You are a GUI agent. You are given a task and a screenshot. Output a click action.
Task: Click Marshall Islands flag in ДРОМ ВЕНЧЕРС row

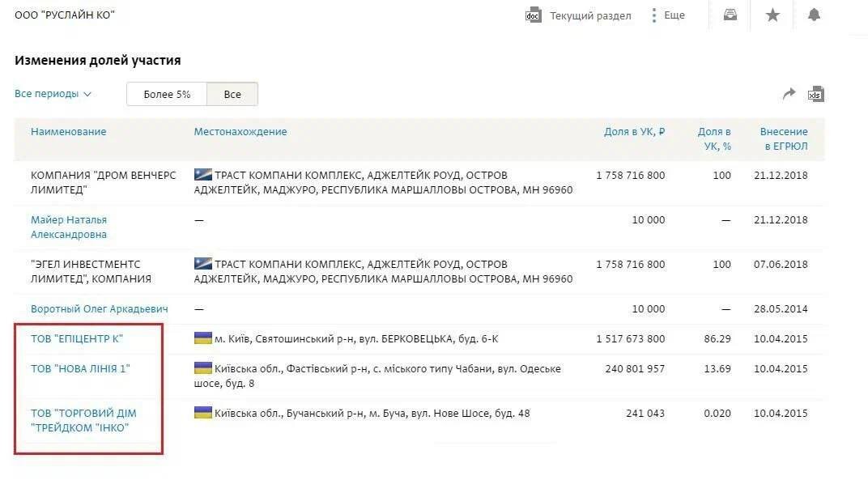click(x=203, y=175)
